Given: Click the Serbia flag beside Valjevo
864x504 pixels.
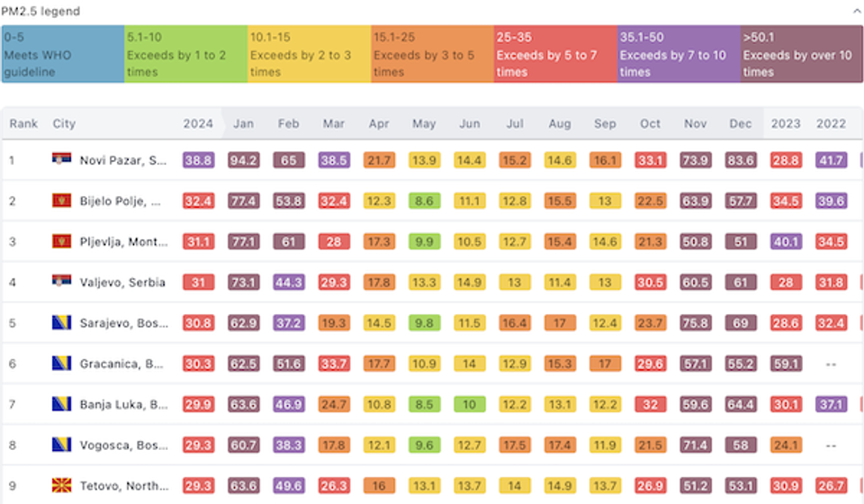Looking at the screenshot, I should 61,282.
